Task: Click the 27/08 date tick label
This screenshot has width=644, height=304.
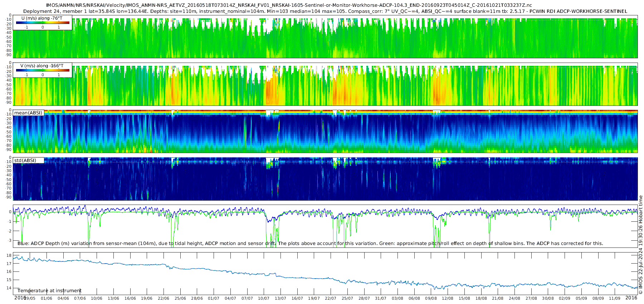Action: point(531,298)
